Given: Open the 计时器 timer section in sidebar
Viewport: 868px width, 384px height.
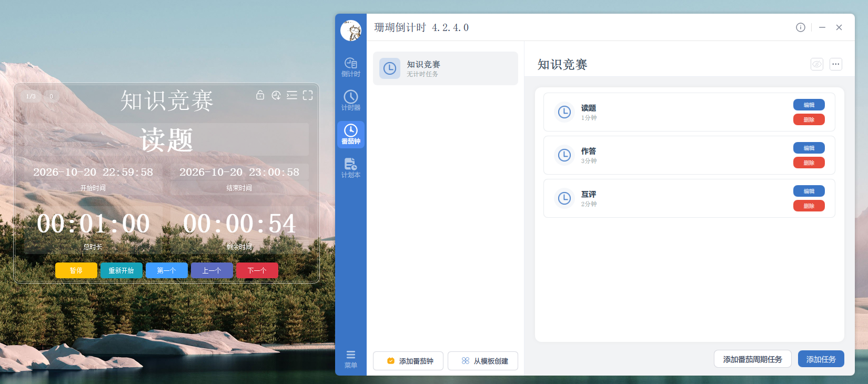Looking at the screenshot, I should 351,101.
